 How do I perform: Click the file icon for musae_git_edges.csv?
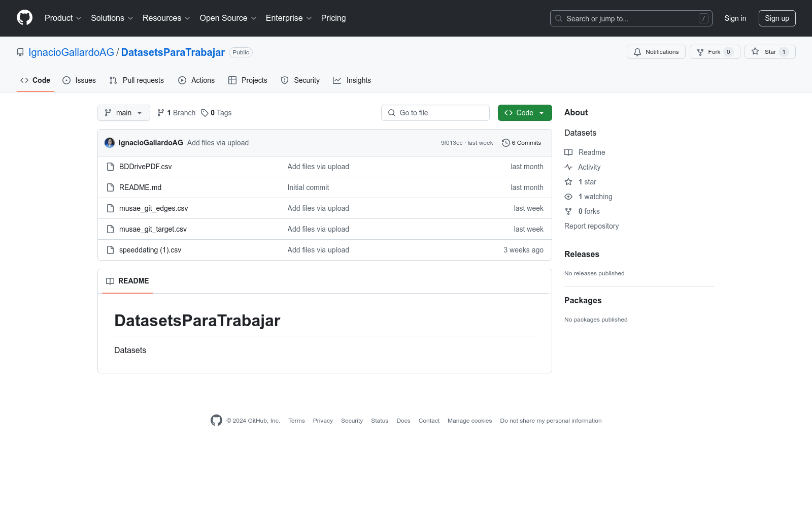pos(110,208)
